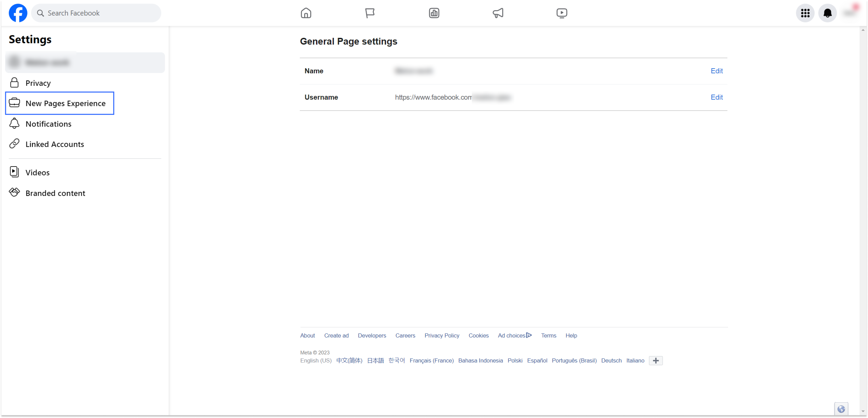Open the Home feed icon
The image size is (868, 418).
click(x=306, y=13)
